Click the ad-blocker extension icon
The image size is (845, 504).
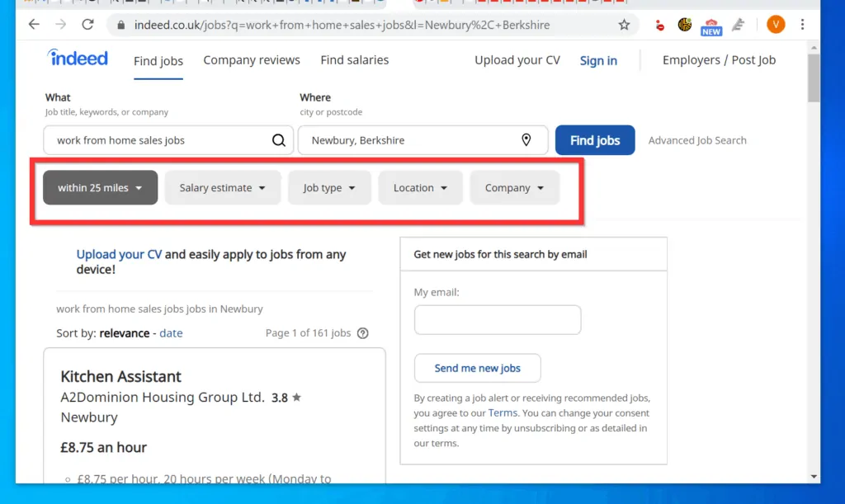[659, 25]
